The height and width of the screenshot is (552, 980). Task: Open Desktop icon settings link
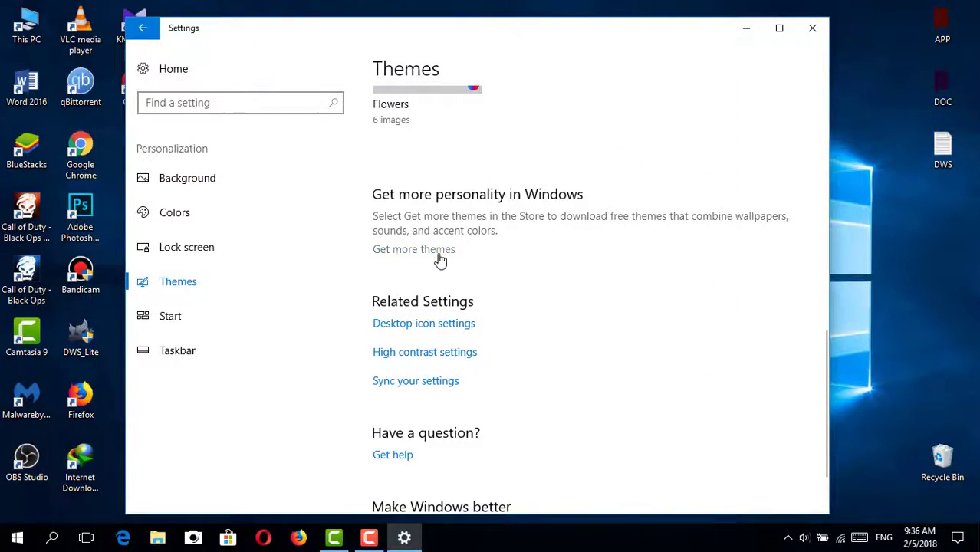point(423,324)
